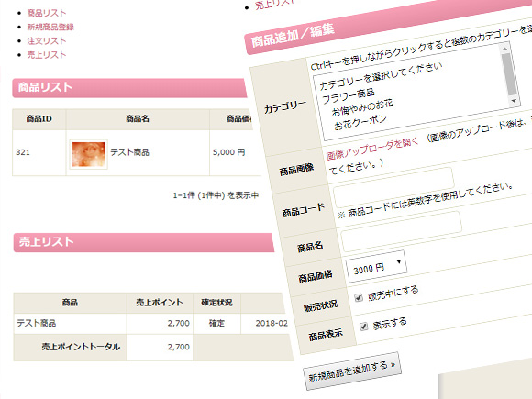Click the category listbox scrollbar thumb
The width and height of the screenshot is (532, 399).
[x=510, y=74]
